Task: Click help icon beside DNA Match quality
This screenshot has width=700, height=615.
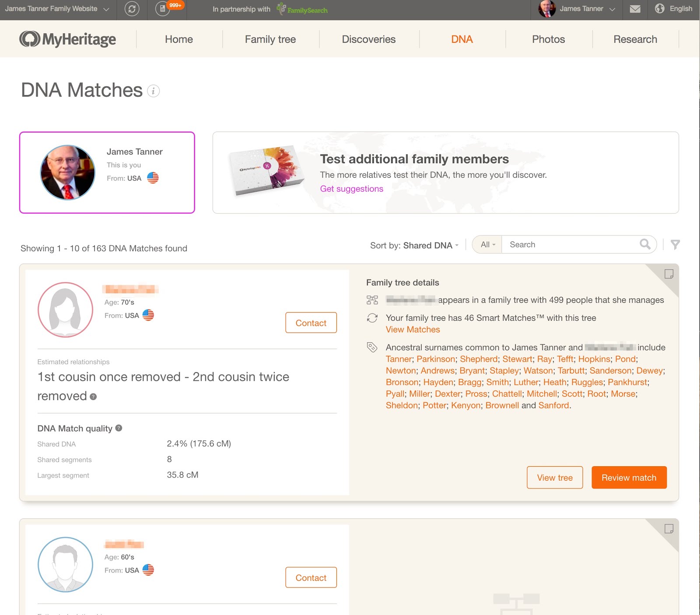Action: [x=119, y=428]
